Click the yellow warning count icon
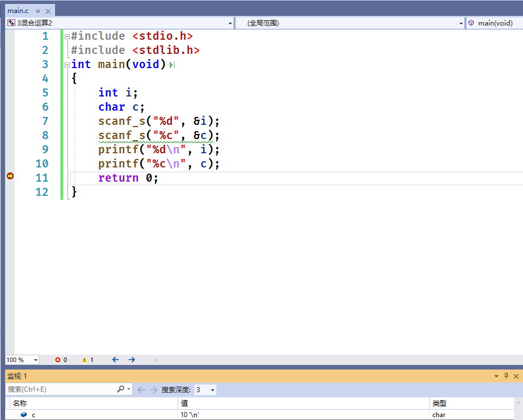 (85, 360)
